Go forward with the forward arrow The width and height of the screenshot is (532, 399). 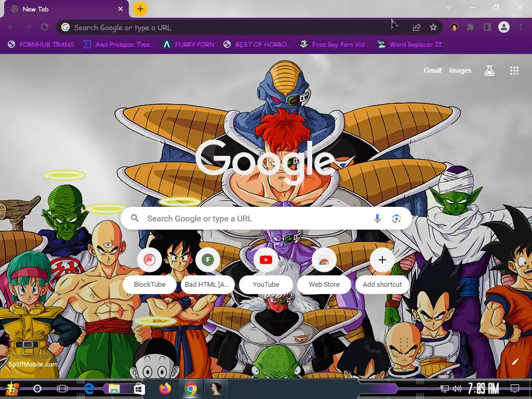pos(28,27)
